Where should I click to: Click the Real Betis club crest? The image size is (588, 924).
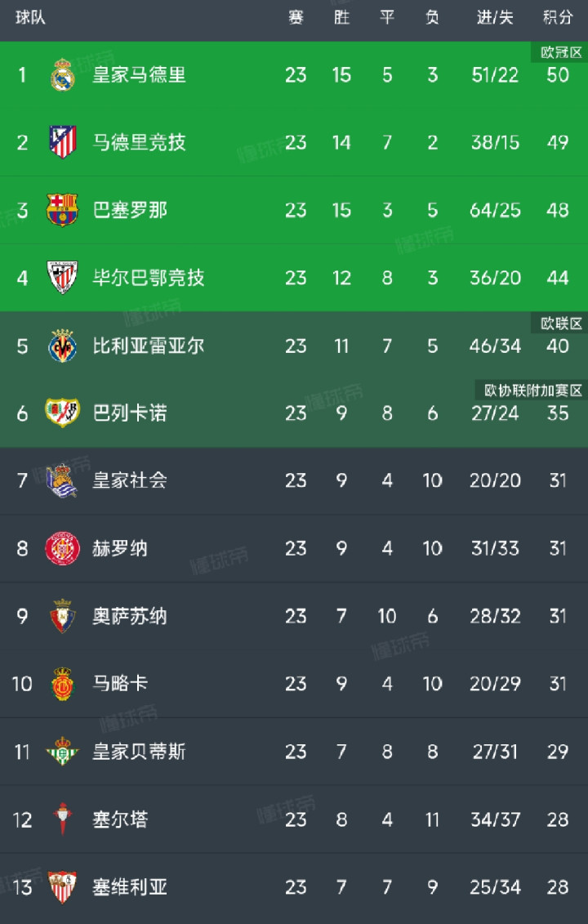62,752
